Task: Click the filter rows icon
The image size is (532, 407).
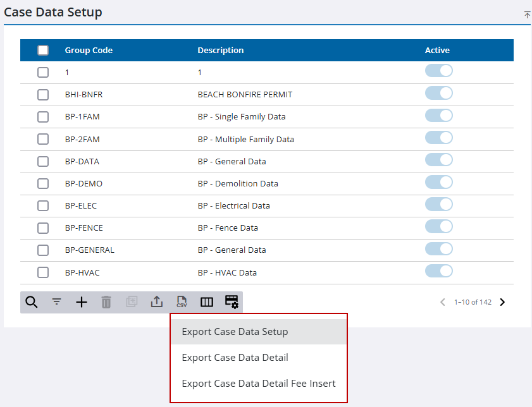Action: click(56, 302)
